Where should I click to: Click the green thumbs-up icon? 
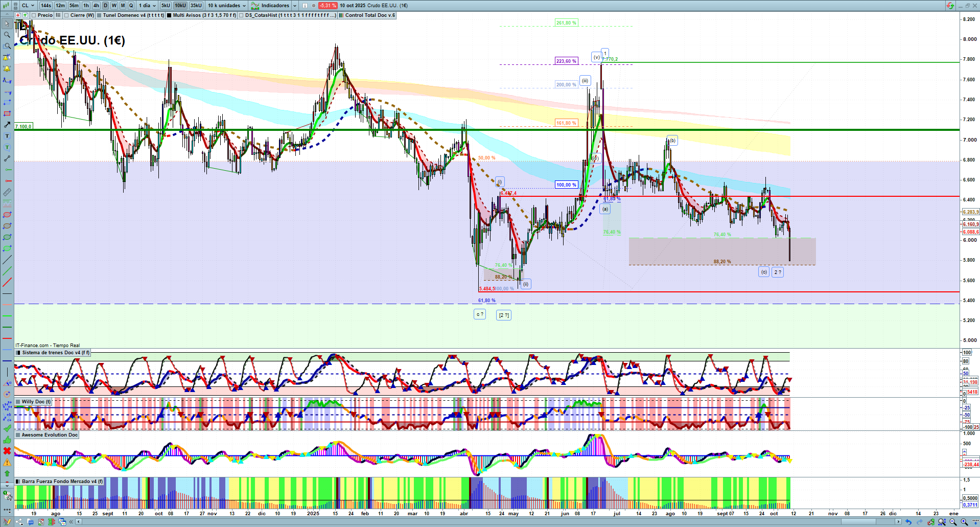(x=7, y=440)
